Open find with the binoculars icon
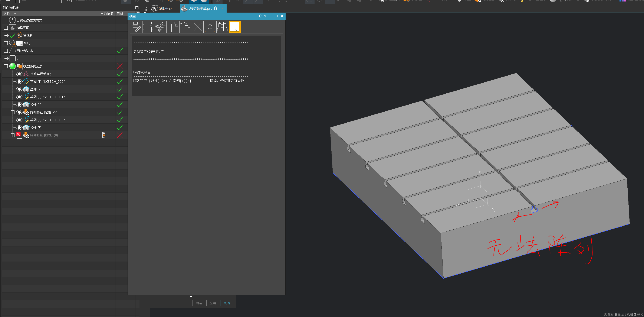This screenshot has height=317, width=644. (222, 27)
